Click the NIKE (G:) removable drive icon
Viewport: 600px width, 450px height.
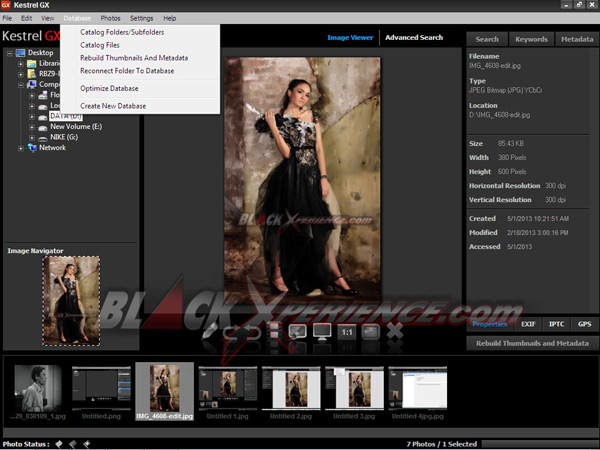43,137
